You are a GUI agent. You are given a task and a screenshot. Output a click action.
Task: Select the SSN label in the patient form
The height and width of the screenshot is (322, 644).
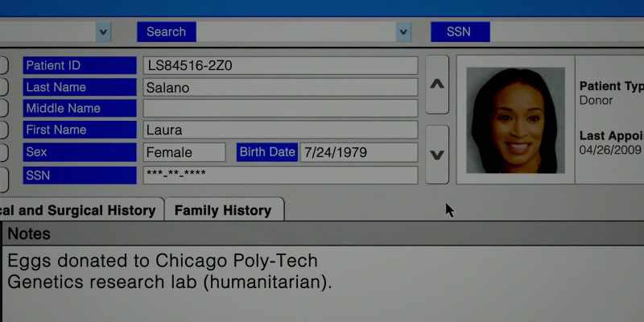point(80,175)
